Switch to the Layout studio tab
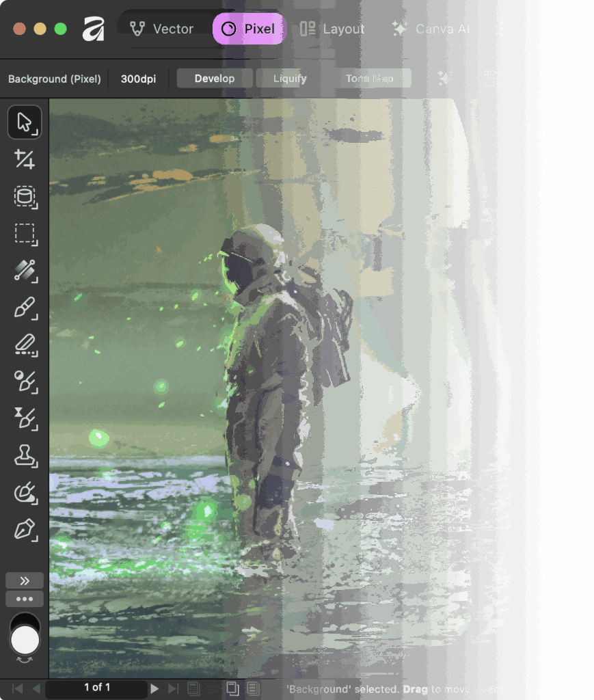 332,29
